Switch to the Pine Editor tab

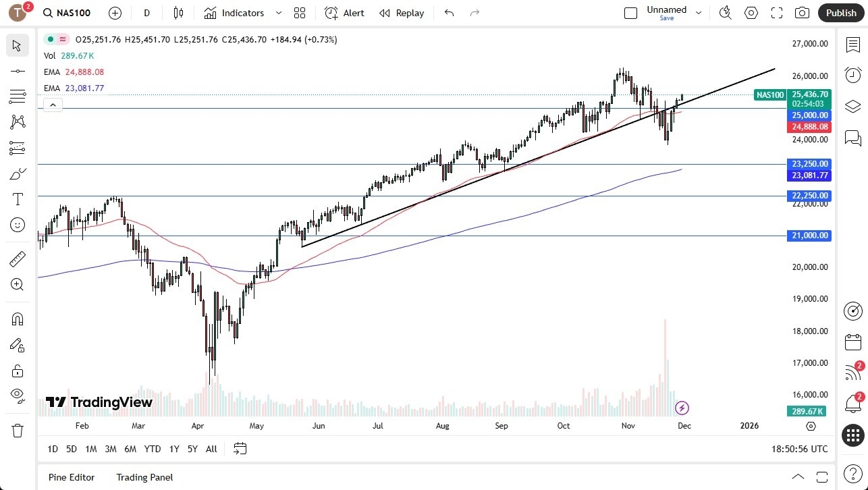click(x=71, y=477)
